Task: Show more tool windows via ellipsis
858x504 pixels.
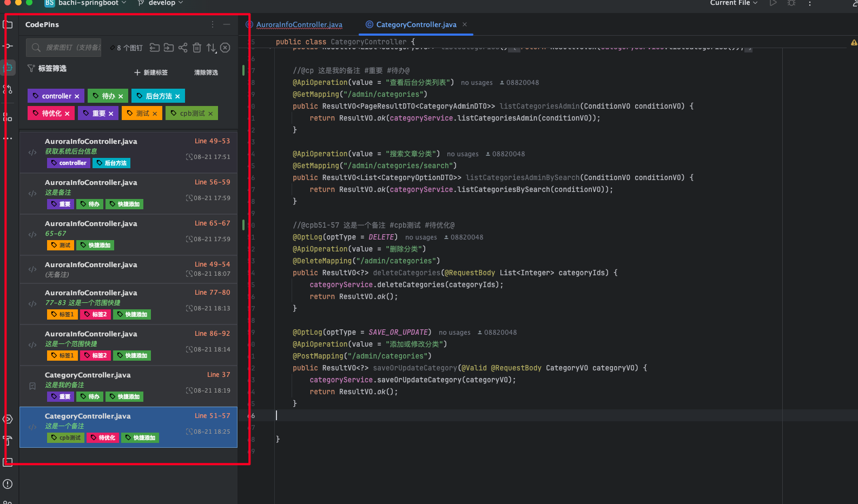Action: point(8,138)
